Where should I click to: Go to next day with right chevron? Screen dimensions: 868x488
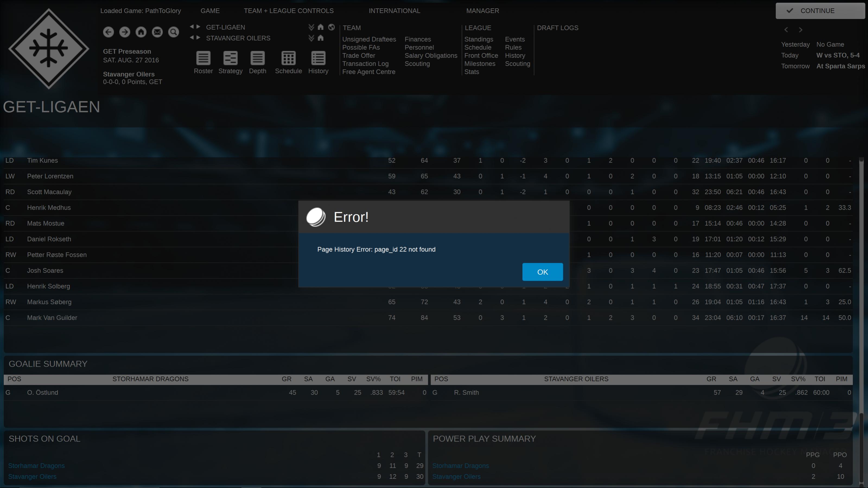pyautogui.click(x=801, y=30)
